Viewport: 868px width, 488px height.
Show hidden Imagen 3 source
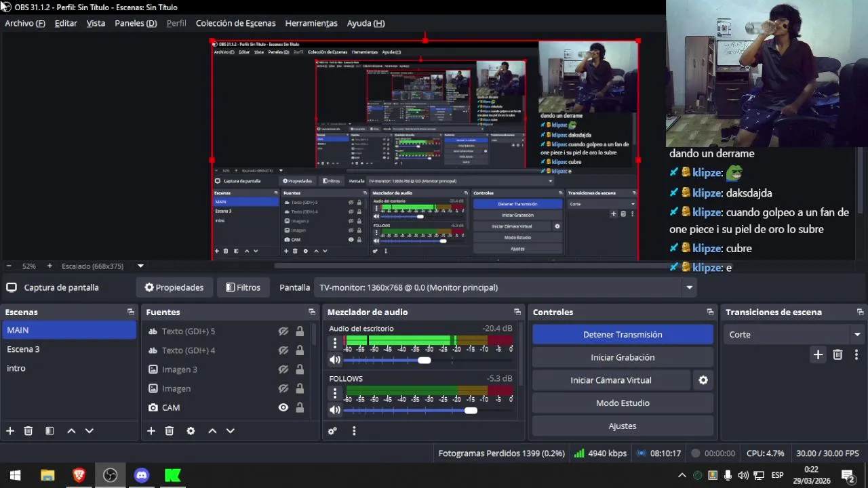[283, 369]
